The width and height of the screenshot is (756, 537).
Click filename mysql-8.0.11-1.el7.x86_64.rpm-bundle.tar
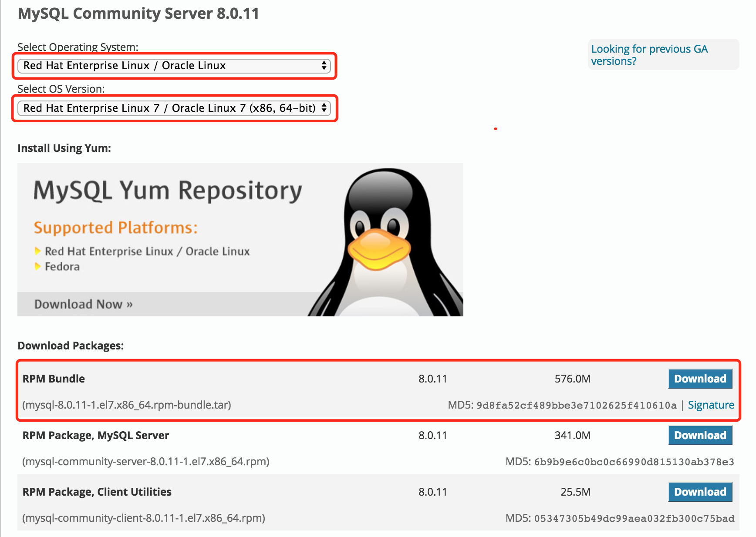pyautogui.click(x=127, y=405)
